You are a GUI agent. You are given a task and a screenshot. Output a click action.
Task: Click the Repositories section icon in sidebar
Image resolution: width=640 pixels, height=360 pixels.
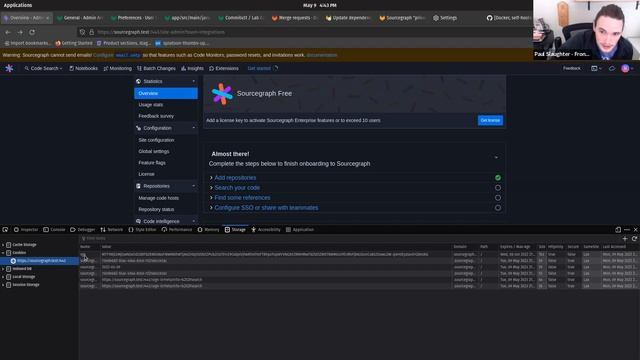[x=138, y=186]
